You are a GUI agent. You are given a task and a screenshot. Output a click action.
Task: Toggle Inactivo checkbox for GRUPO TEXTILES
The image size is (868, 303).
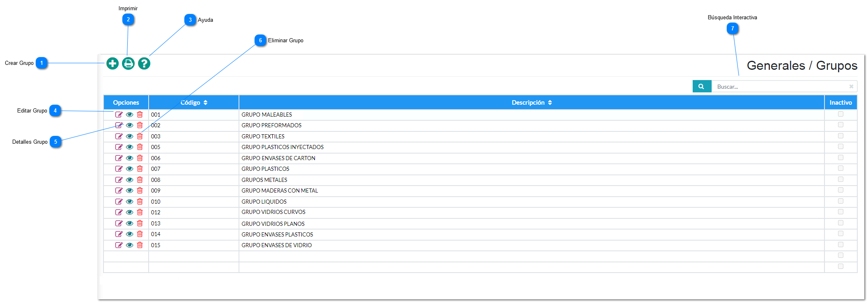840,136
